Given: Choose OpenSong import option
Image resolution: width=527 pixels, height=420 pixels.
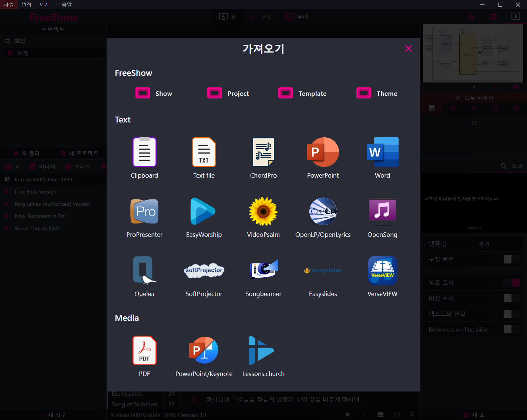Looking at the screenshot, I should pos(382,217).
